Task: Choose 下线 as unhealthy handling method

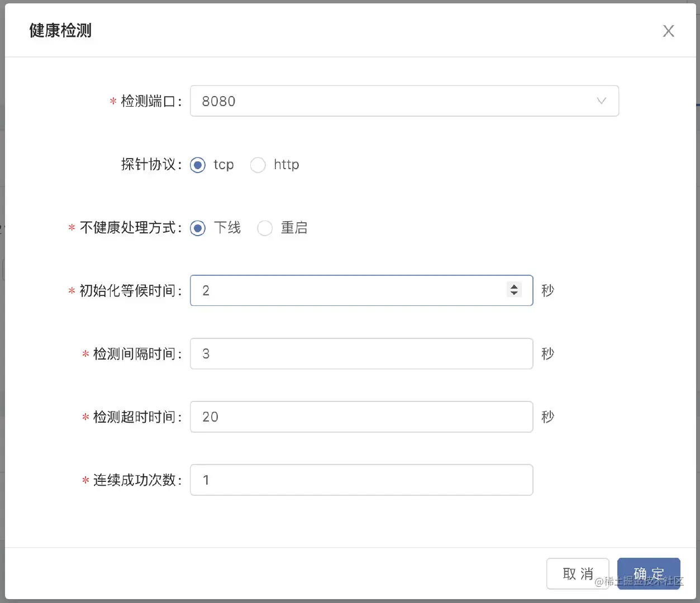Action: [198, 228]
